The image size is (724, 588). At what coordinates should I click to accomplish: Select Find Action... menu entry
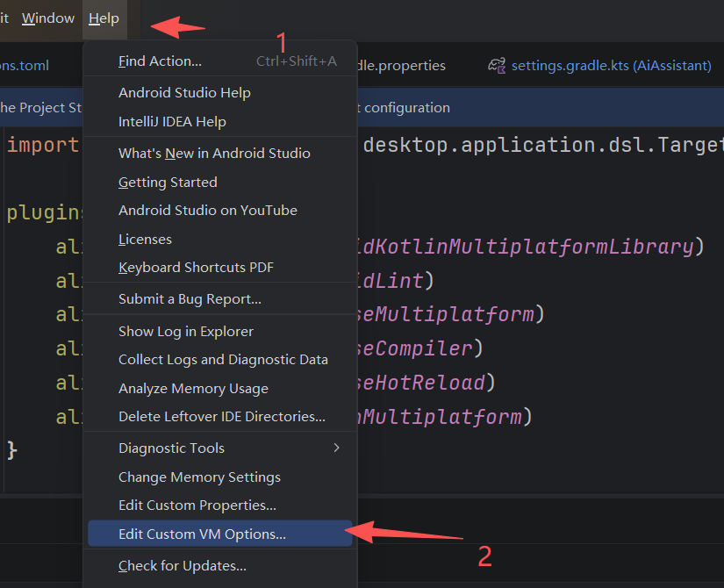pyautogui.click(x=220, y=61)
